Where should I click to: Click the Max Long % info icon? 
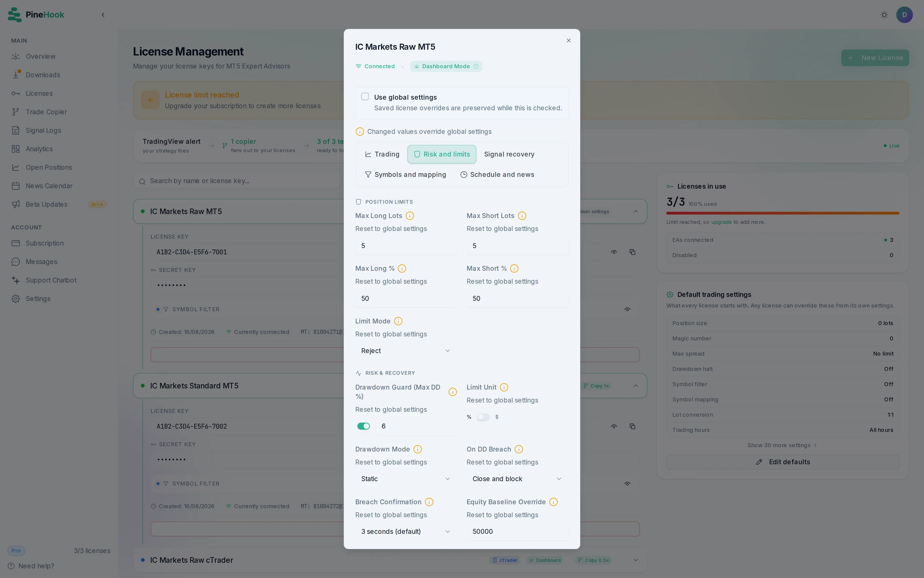[402, 269]
